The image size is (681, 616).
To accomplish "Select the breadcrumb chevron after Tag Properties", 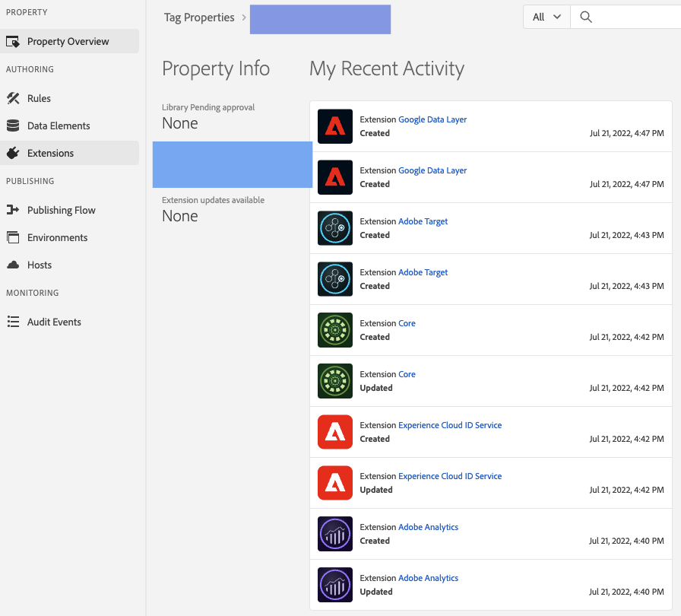I will [x=244, y=17].
